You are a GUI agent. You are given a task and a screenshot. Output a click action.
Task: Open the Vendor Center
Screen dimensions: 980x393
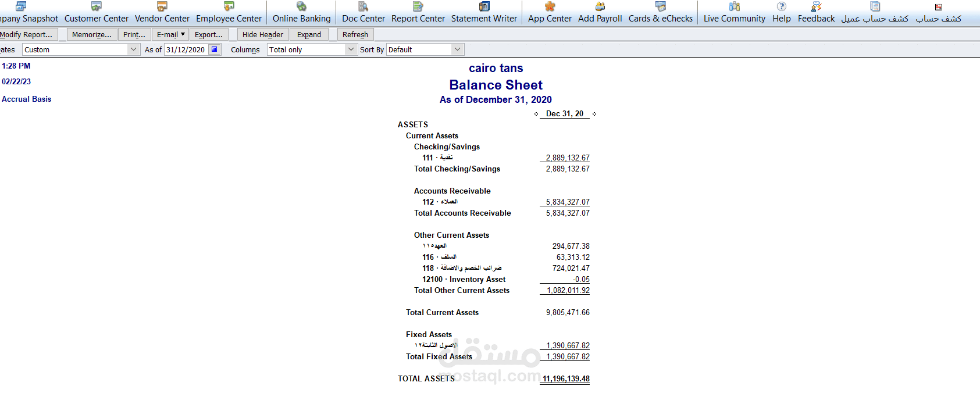pyautogui.click(x=162, y=12)
